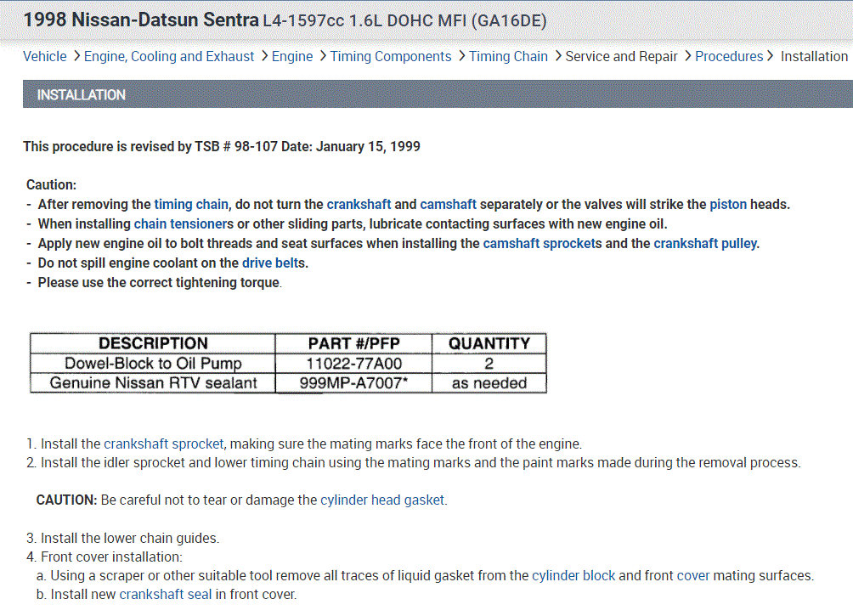Open the 'cylinder block' link in step 4a
The height and width of the screenshot is (616, 853).
click(573, 576)
